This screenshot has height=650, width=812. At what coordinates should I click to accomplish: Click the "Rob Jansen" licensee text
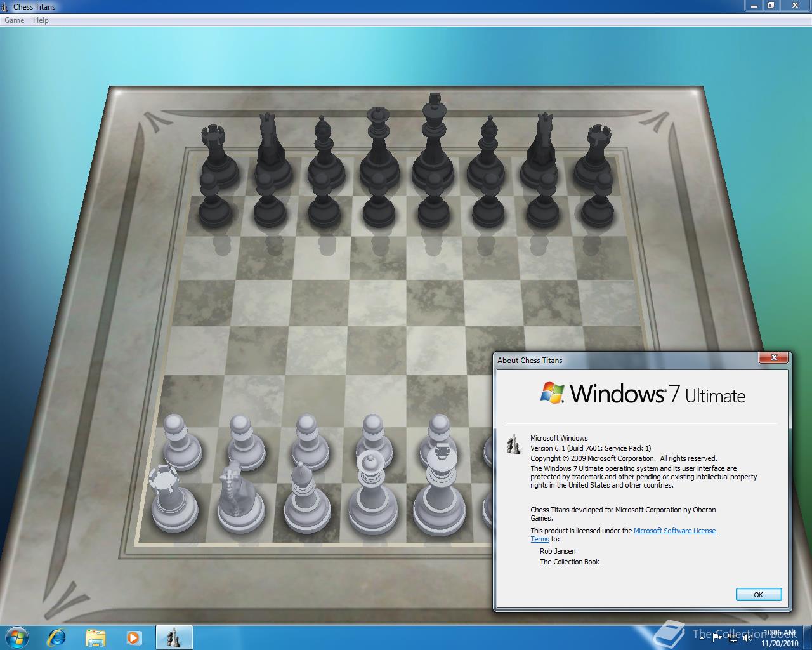[x=558, y=551]
